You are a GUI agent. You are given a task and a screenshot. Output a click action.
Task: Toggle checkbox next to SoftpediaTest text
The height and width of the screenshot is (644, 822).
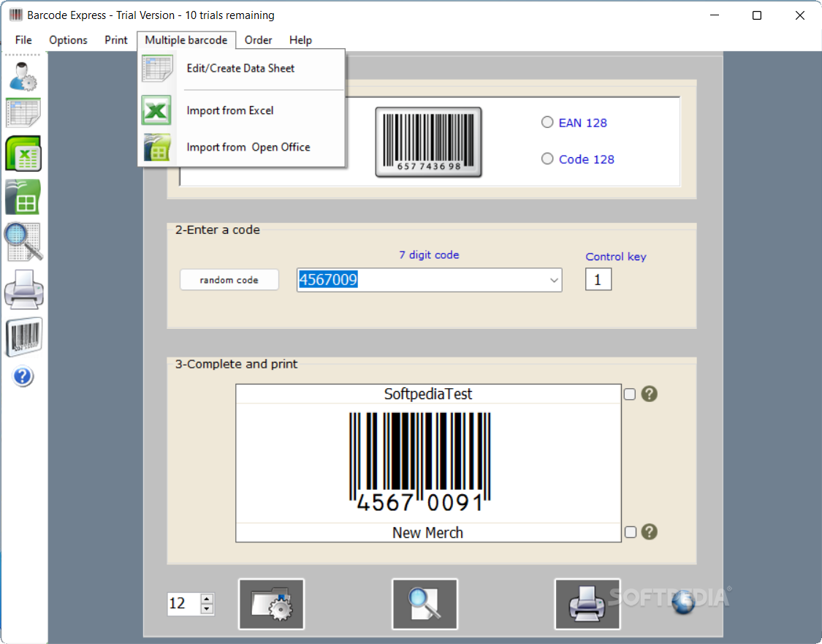pos(630,394)
